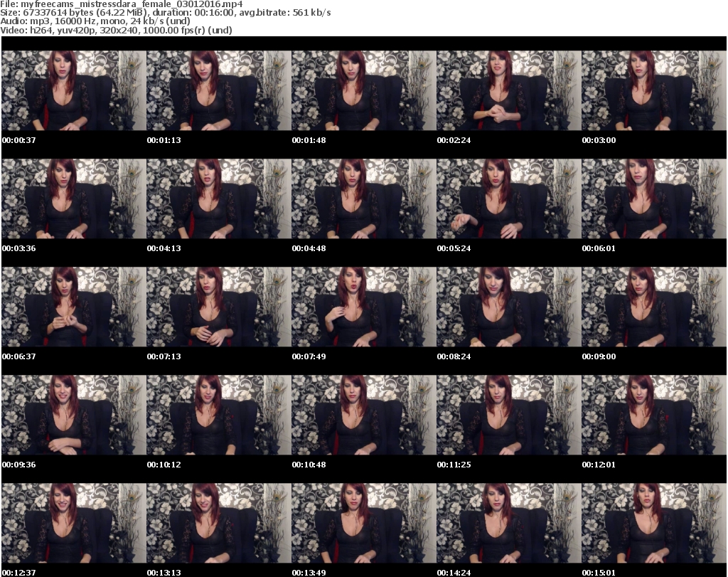Choose the frame thumbnail at 00:06:01

pyautogui.click(x=654, y=198)
